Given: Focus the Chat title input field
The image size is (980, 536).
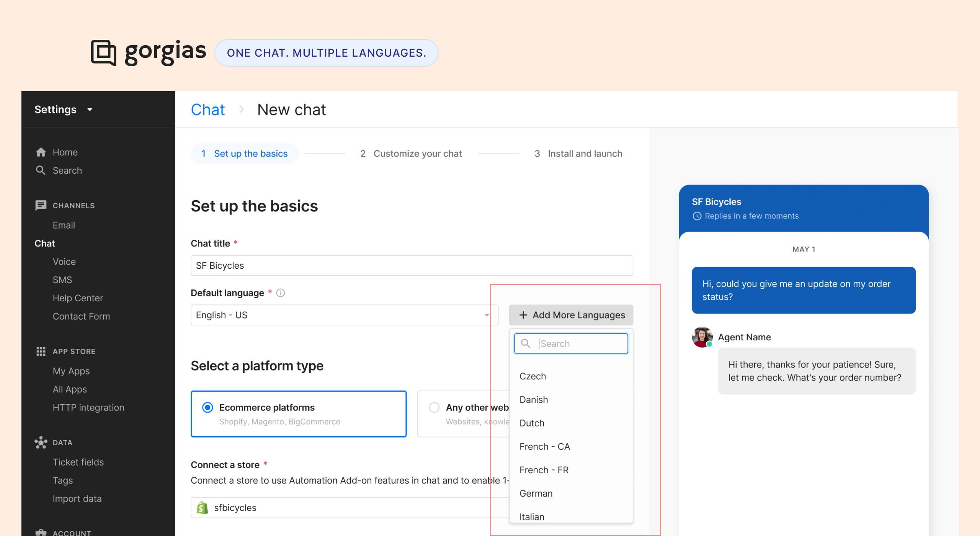Looking at the screenshot, I should click(x=412, y=265).
